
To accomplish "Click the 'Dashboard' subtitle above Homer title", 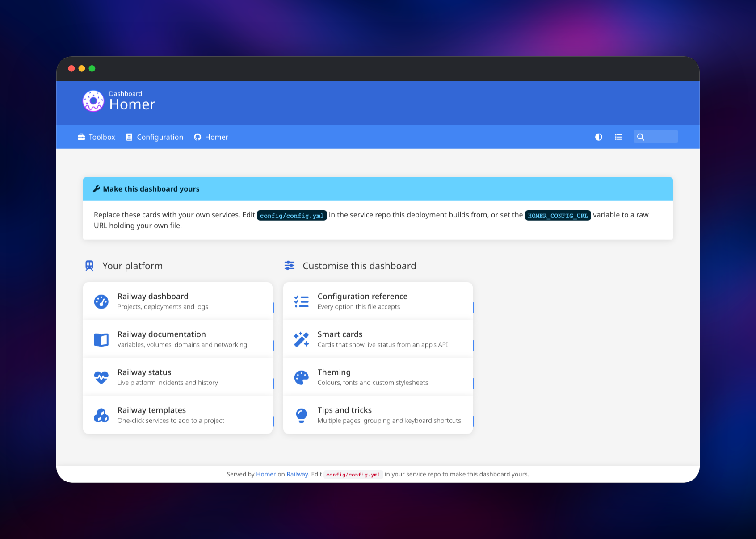I will click(126, 94).
